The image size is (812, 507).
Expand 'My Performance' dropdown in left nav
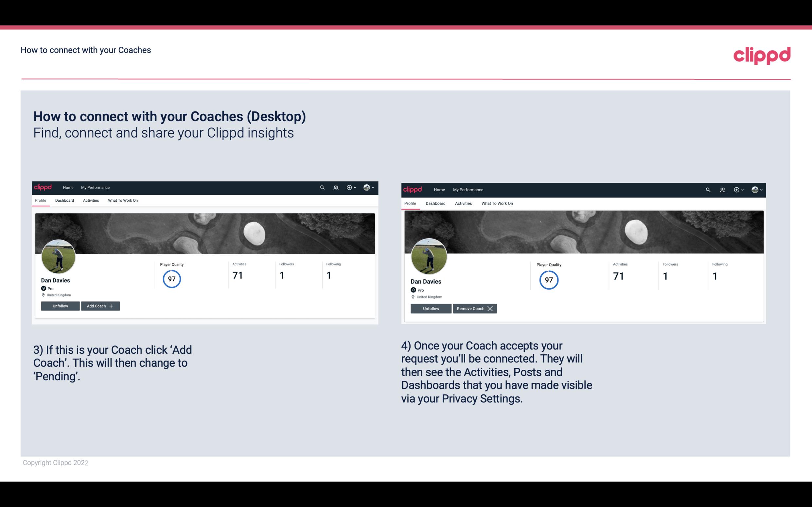[x=95, y=187]
